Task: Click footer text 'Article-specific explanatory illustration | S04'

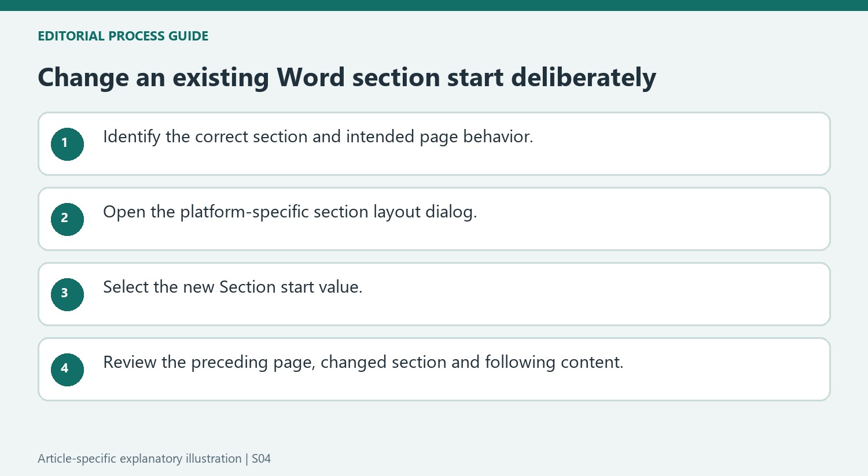Action: click(154, 459)
